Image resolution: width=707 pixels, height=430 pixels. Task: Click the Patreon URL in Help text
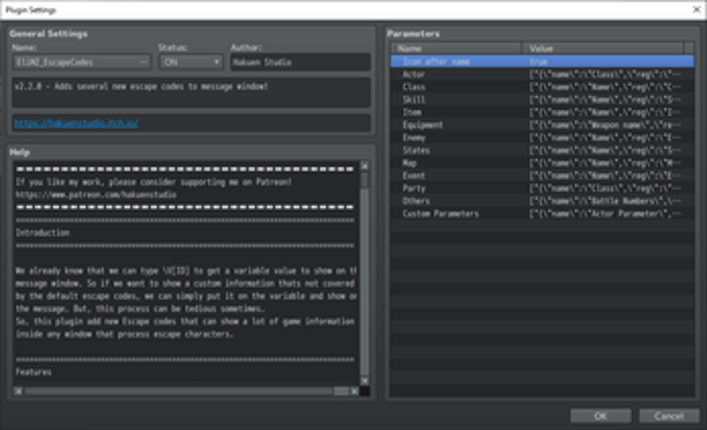coord(96,195)
